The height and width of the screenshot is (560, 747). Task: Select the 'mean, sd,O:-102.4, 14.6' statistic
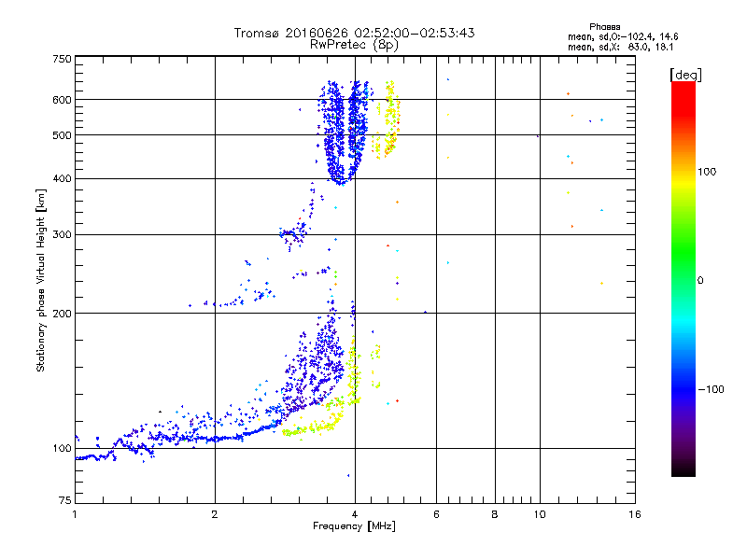pos(623,36)
